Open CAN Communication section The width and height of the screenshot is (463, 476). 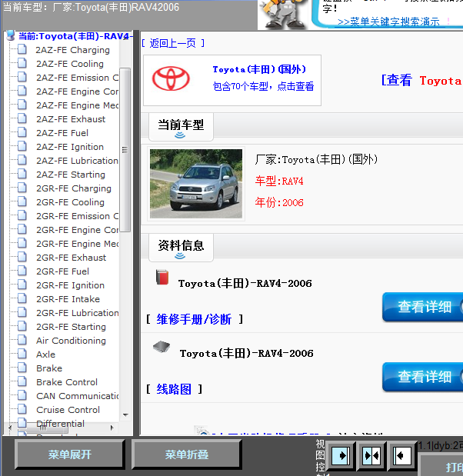78,396
